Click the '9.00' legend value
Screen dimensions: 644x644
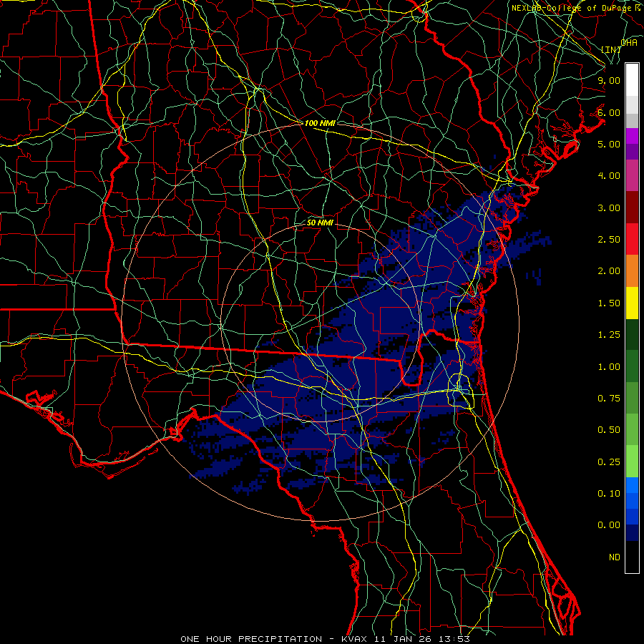point(609,80)
